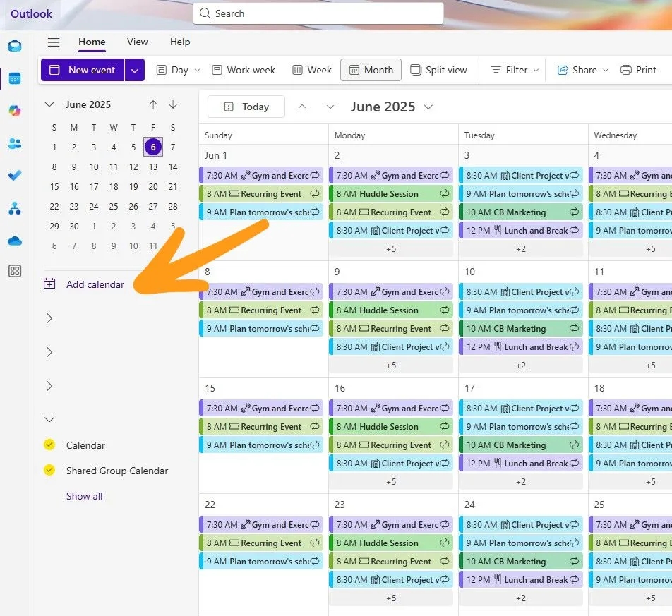Uncheck the Calendar checkbox
672x616 pixels.
click(49, 445)
